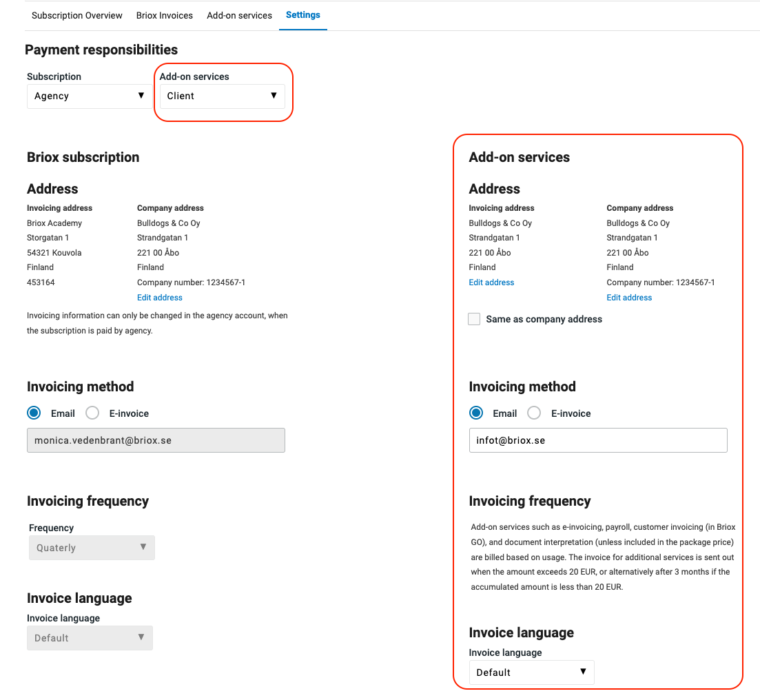Go to the Add-on services tab

click(239, 15)
